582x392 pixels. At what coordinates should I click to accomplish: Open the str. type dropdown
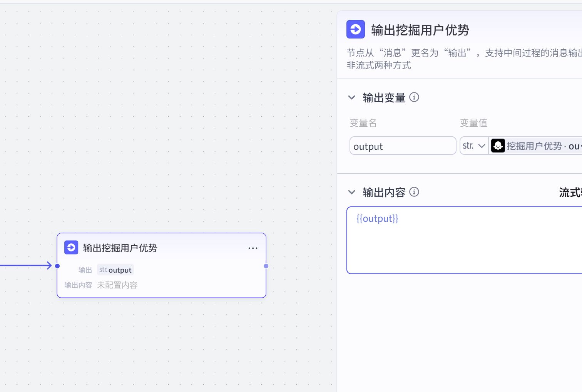coord(482,146)
